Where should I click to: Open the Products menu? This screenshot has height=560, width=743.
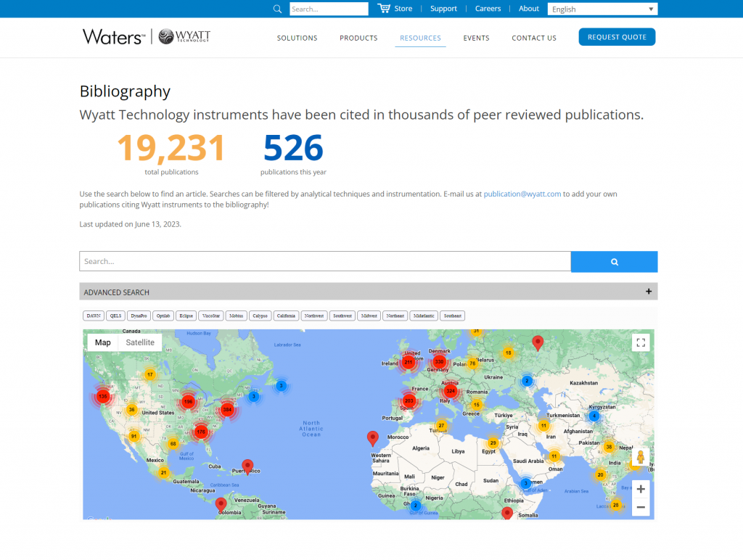pyautogui.click(x=358, y=38)
